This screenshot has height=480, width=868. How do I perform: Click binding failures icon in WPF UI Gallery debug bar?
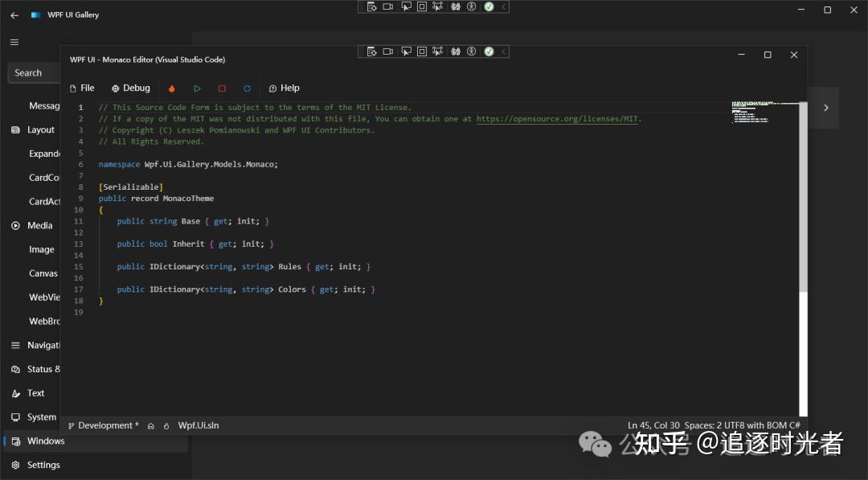click(x=456, y=6)
